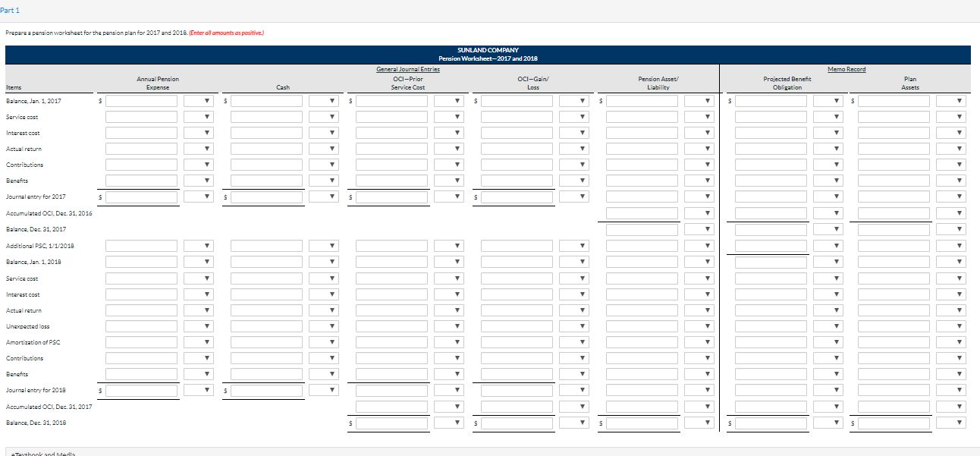Viewport: 980px width, 456px height.
Task: Click Cash field in Journal entry for 2017 row
Action: (x=266, y=197)
